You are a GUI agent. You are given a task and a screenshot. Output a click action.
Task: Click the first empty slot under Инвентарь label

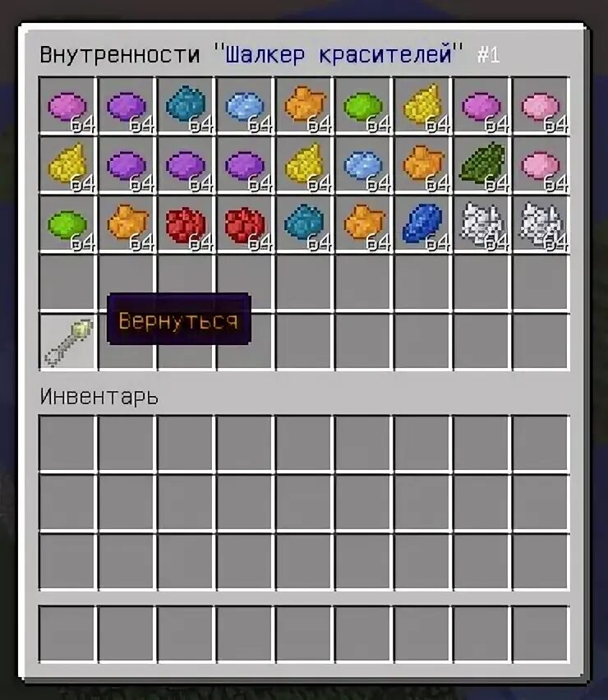coord(68,444)
